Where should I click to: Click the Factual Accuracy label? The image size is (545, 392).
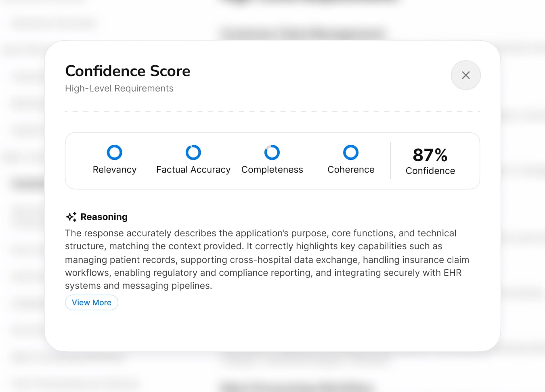(x=193, y=169)
